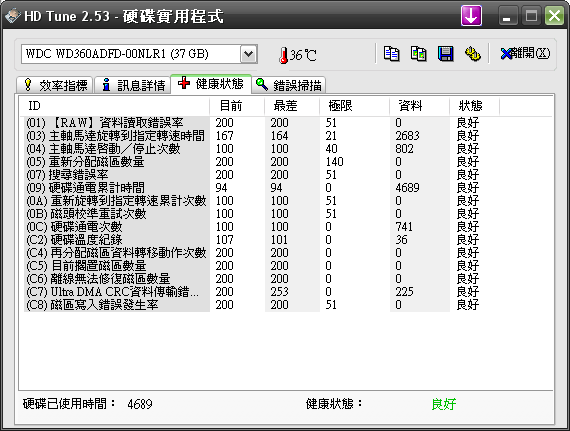The width and height of the screenshot is (570, 431).
Task: Click the 最差 column header
Action: [292, 106]
